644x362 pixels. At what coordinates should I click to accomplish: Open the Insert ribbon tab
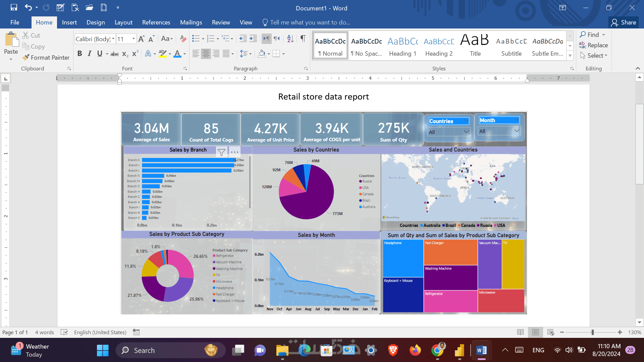[69, 22]
